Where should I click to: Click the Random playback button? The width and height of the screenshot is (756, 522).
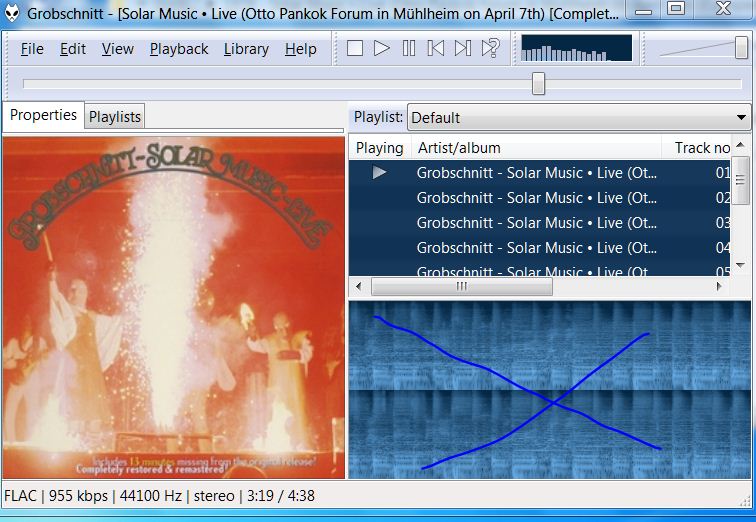click(x=490, y=48)
